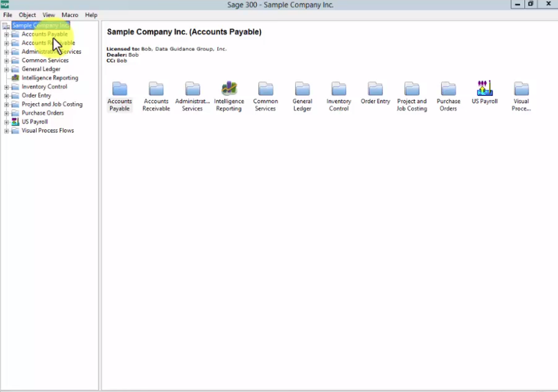Select Purchase Orders label in the tree
The image size is (558, 392).
click(x=43, y=113)
